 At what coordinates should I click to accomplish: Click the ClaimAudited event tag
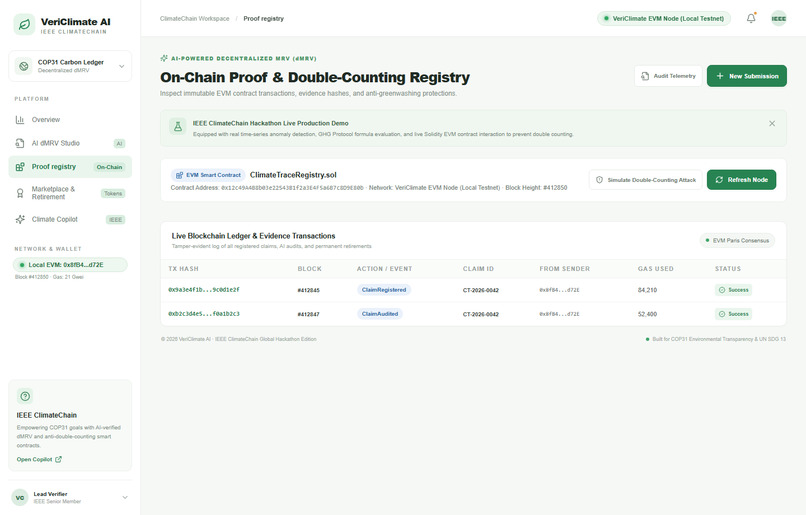click(x=380, y=314)
